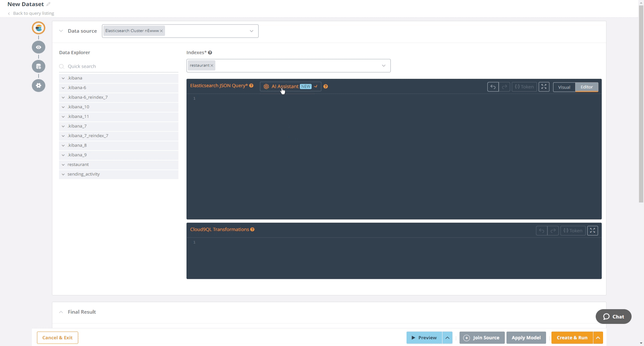Select the data source step icon
The width and height of the screenshot is (644, 346).
[38, 28]
